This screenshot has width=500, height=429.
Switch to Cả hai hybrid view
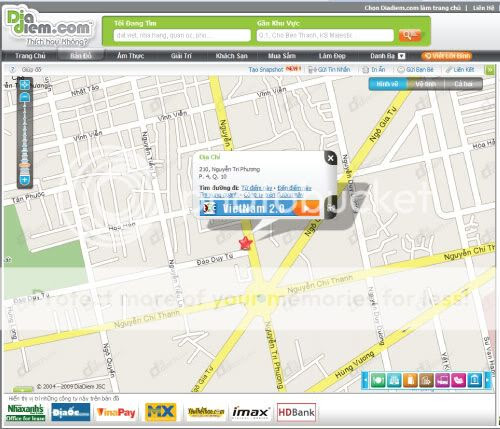463,84
